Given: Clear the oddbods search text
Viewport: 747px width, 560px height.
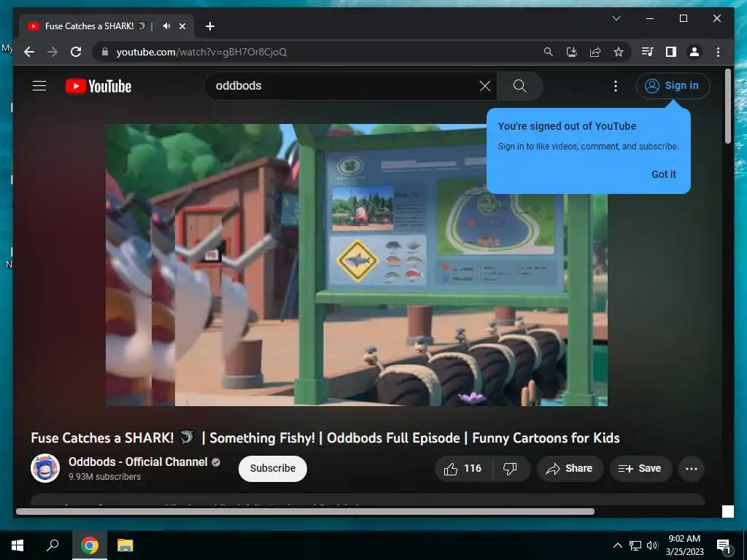Looking at the screenshot, I should point(484,86).
